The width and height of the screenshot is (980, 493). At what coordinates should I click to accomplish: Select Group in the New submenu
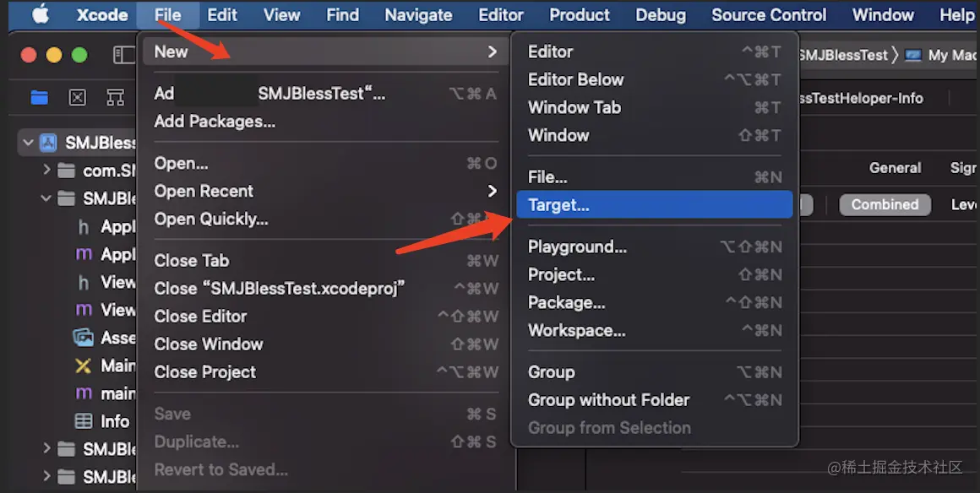(x=655, y=371)
